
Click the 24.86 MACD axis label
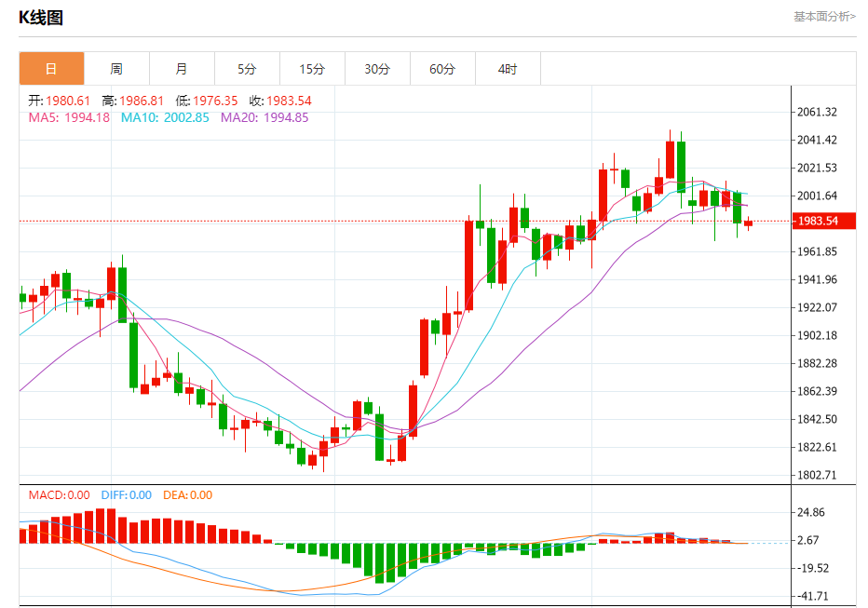[811, 512]
